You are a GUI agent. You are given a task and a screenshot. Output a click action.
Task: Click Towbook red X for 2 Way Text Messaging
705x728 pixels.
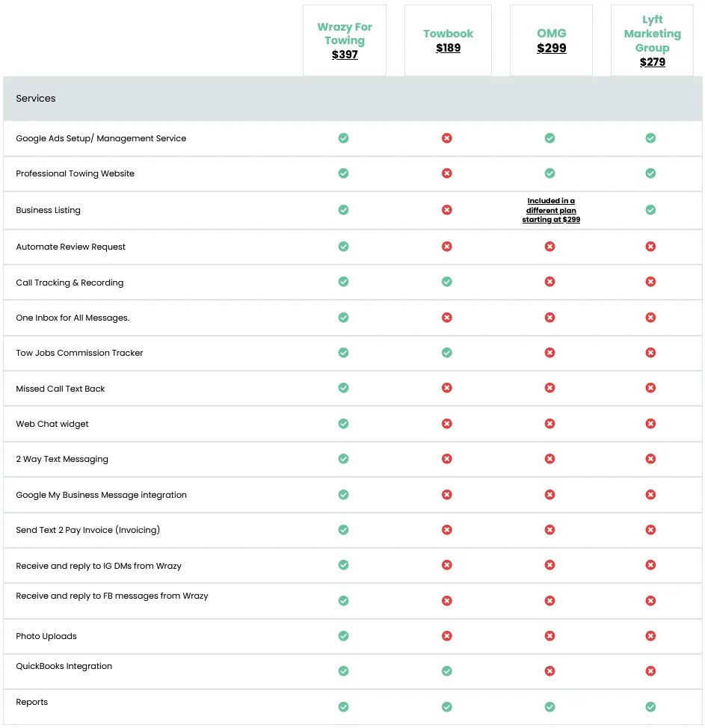(447, 459)
